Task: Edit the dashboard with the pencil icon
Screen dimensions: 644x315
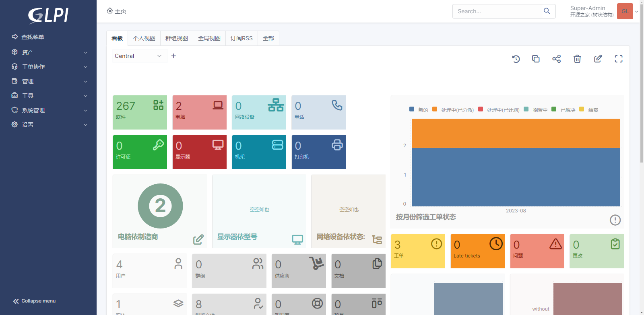Action: click(x=598, y=59)
